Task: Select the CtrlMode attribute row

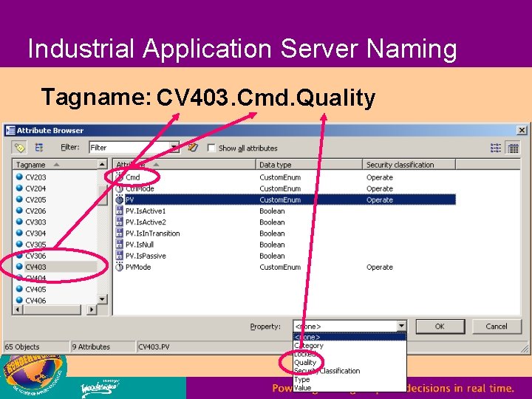Action: [x=285, y=188]
